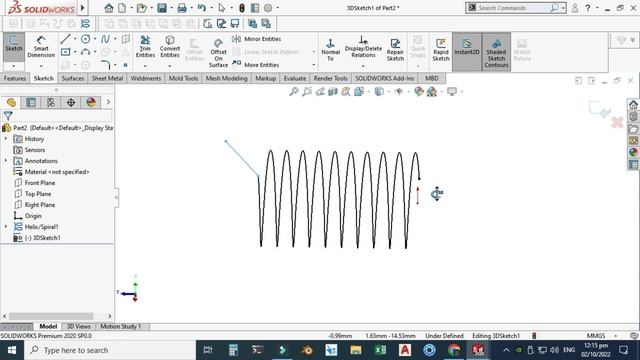Screen dimensions: 640x360
Task: Switch to the Mesh Modeling tab
Action: [227, 78]
